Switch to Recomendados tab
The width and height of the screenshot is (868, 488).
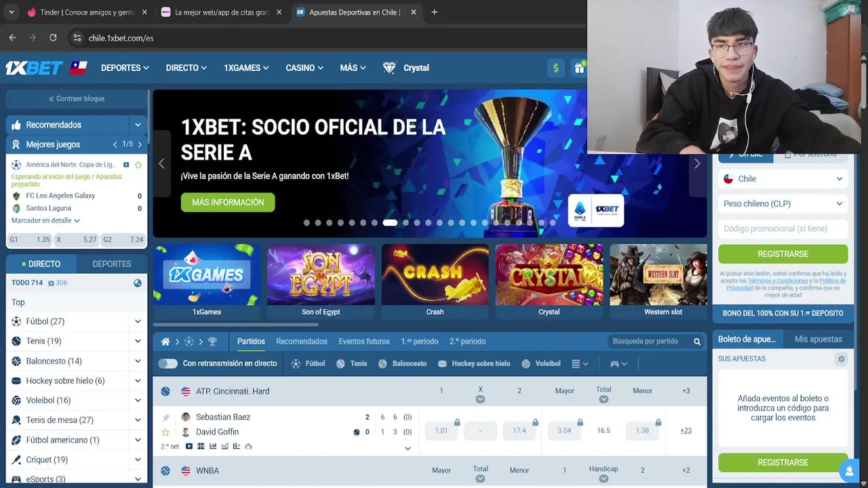tap(302, 342)
